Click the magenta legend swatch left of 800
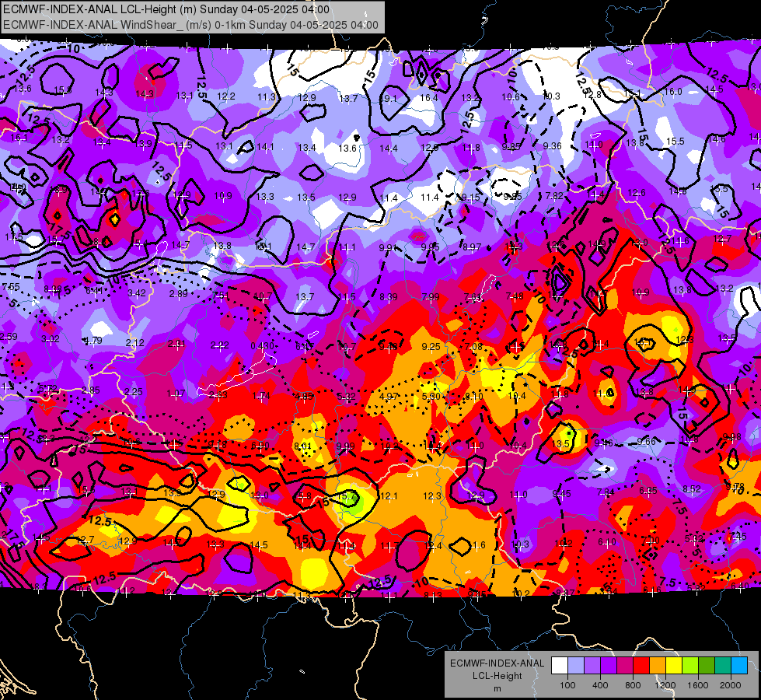 (625, 666)
